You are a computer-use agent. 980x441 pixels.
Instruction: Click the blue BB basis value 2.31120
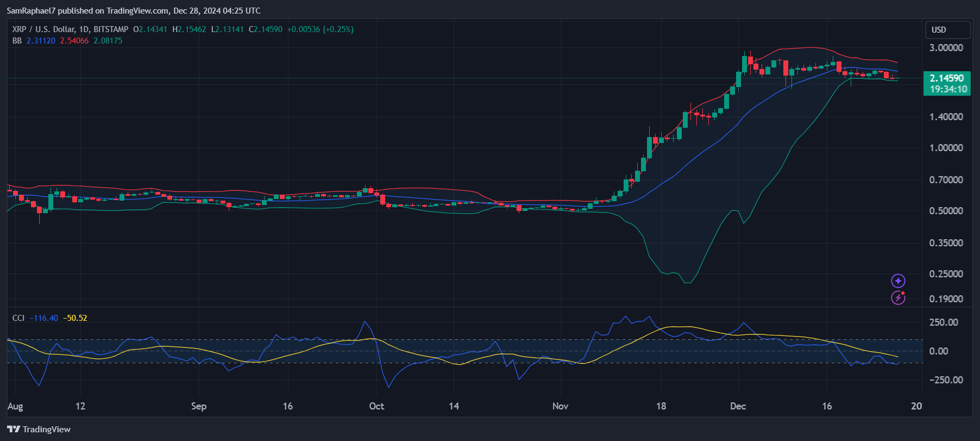41,41
